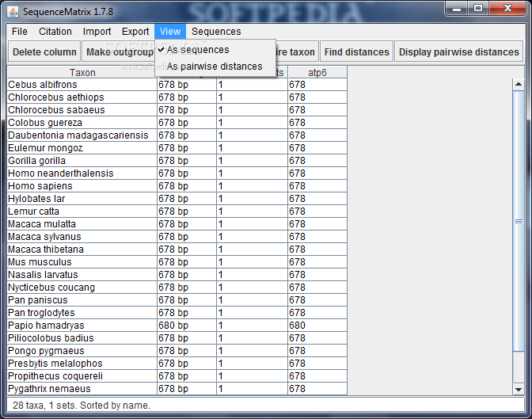Select the Propithecus coquereli taxon
This screenshot has width=532, height=419.
click(x=82, y=376)
